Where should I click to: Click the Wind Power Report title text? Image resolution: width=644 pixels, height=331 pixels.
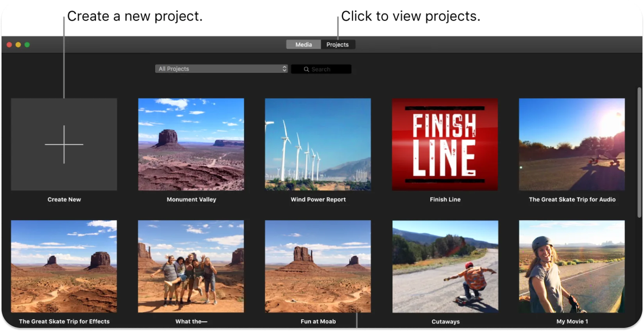point(318,199)
